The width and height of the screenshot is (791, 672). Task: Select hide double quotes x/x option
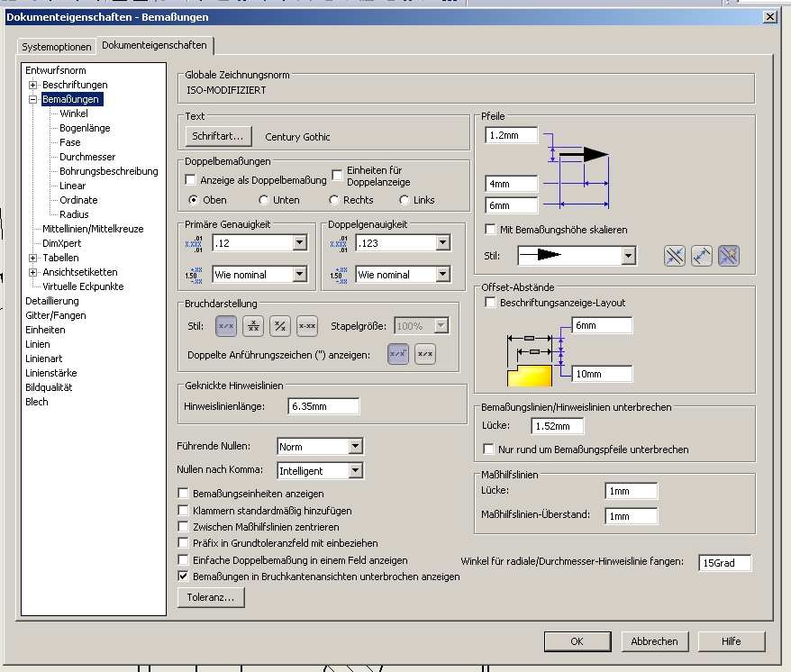click(x=425, y=354)
